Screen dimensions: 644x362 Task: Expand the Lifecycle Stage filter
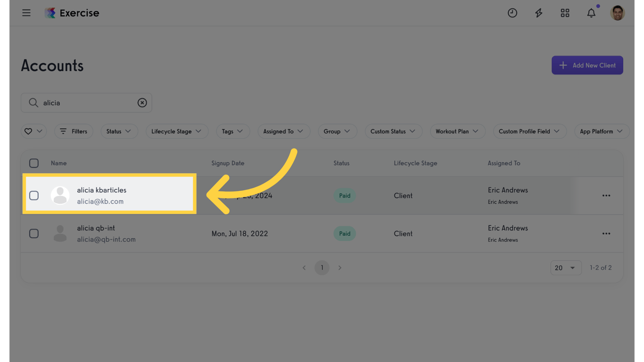click(x=177, y=132)
